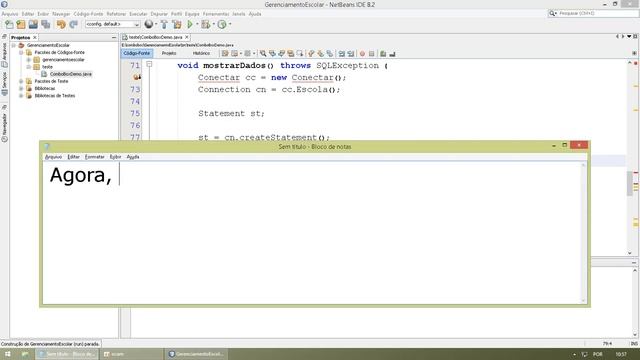Click the Debug Project icon
640x360 pixels.
tap(205, 24)
